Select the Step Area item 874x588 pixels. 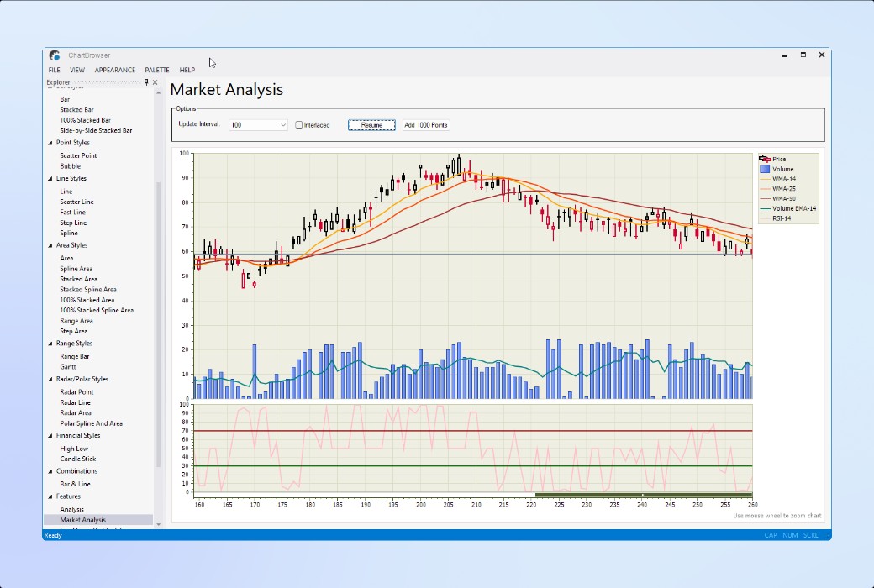coord(74,331)
